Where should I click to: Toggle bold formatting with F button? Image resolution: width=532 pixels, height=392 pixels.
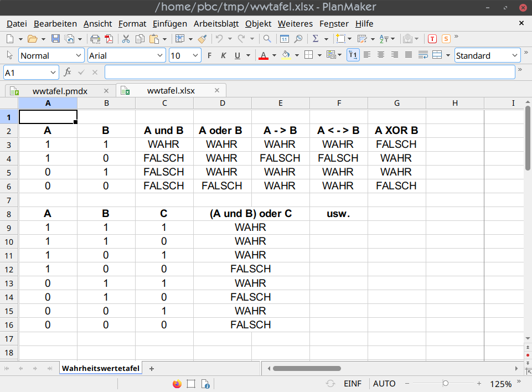(209, 55)
